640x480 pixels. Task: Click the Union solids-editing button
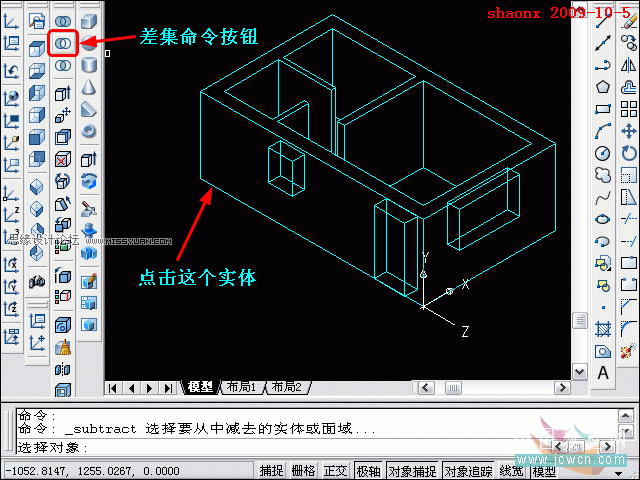[63, 21]
